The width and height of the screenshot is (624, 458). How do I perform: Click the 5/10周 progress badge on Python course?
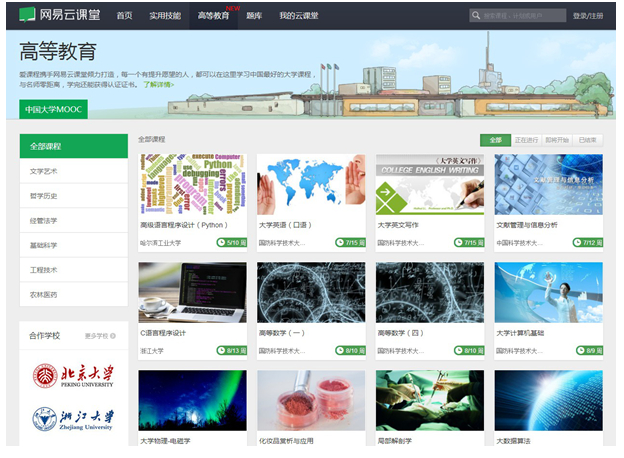pos(232,242)
